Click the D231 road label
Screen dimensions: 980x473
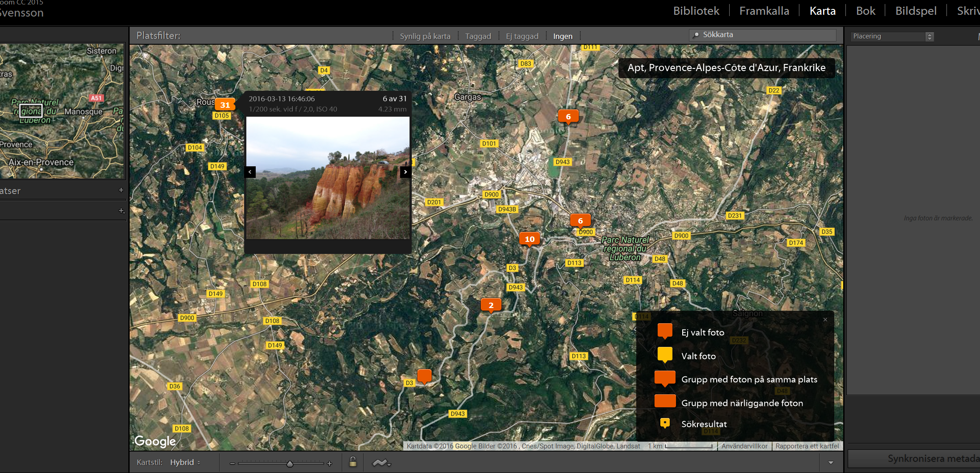(x=735, y=216)
